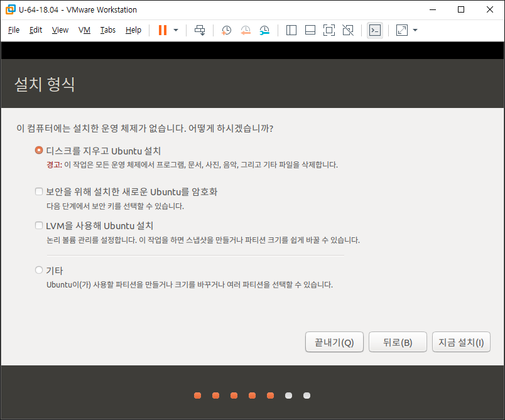Open the power options dropdown arrow
Screen dimensions: 505x420
176,30
